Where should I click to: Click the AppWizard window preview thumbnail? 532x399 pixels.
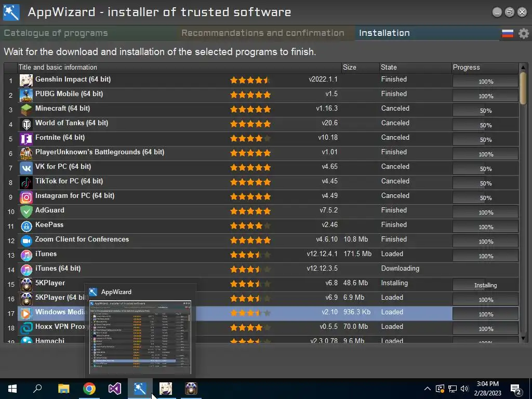(140, 337)
